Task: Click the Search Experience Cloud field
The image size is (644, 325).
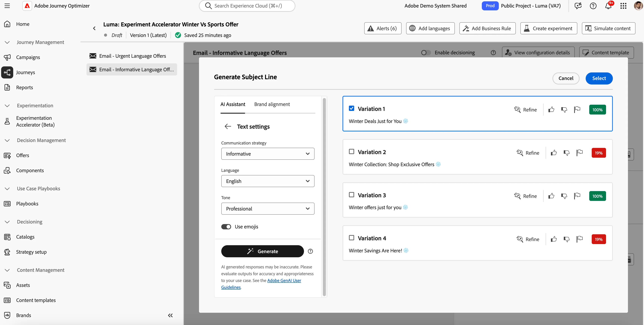Action: tap(247, 6)
